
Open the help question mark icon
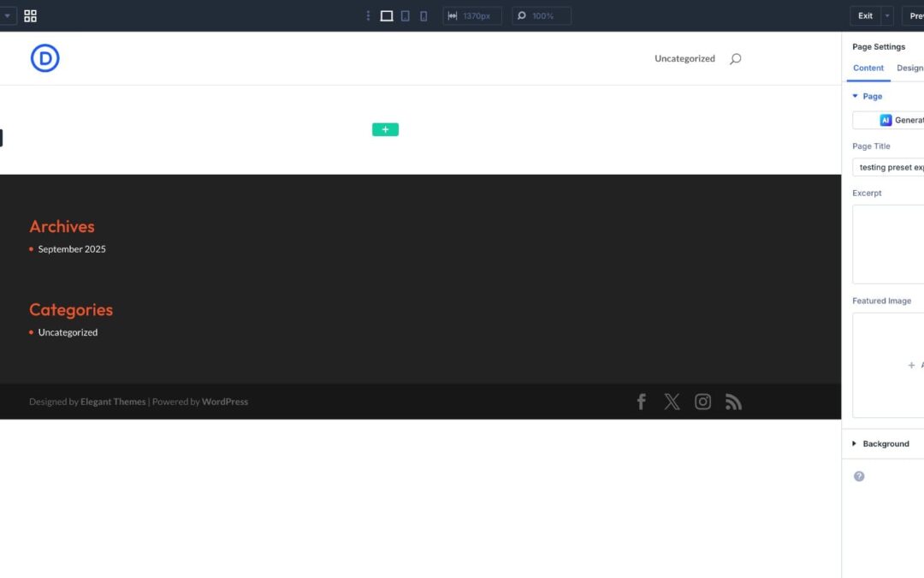point(859,475)
